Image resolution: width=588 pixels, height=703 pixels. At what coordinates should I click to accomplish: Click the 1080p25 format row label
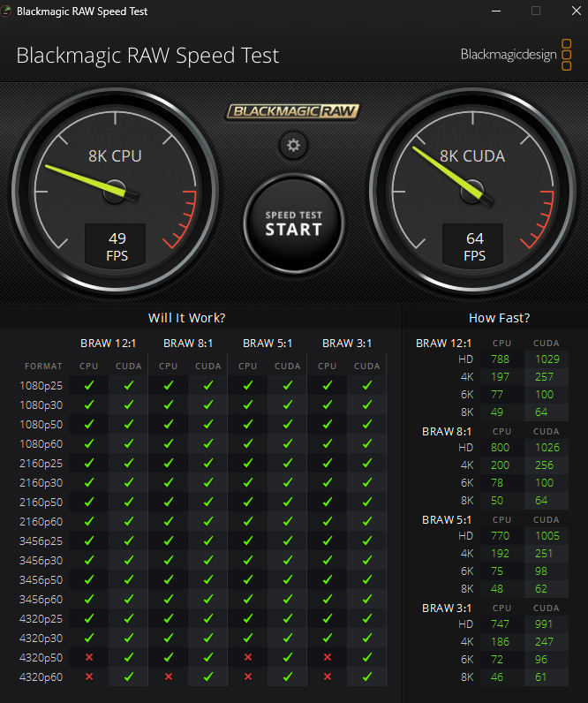[41, 386]
